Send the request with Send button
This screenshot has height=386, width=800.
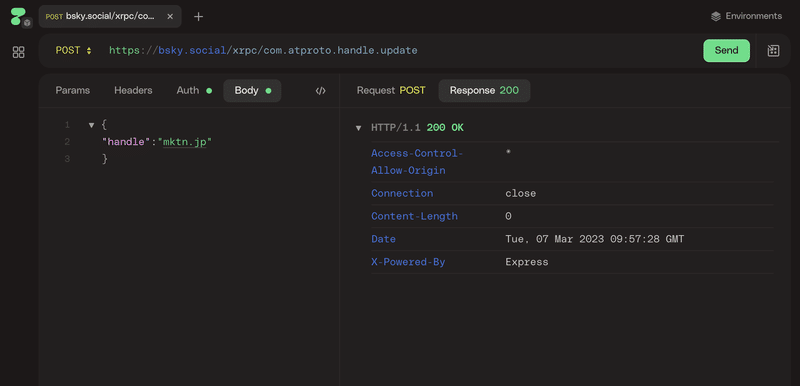tap(727, 50)
